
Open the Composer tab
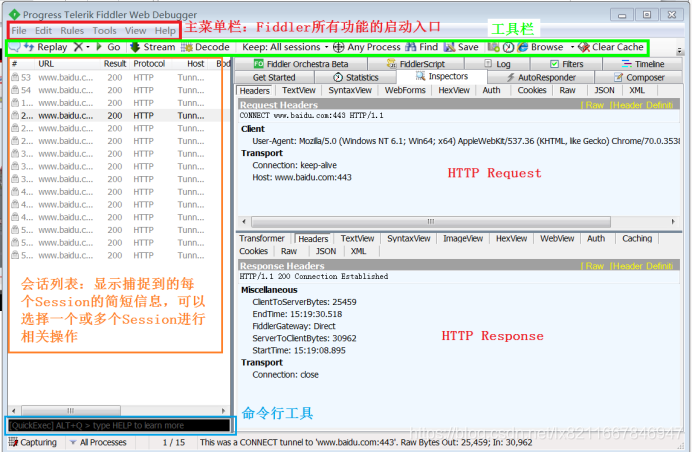(x=639, y=77)
